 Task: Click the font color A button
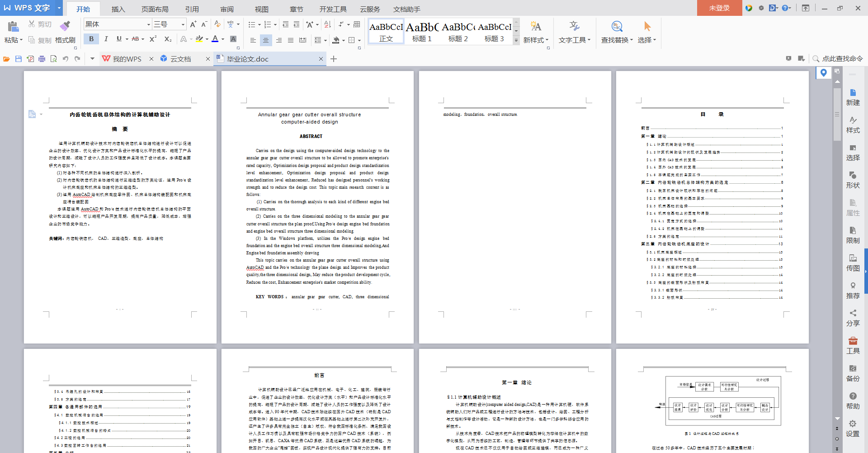coord(215,39)
